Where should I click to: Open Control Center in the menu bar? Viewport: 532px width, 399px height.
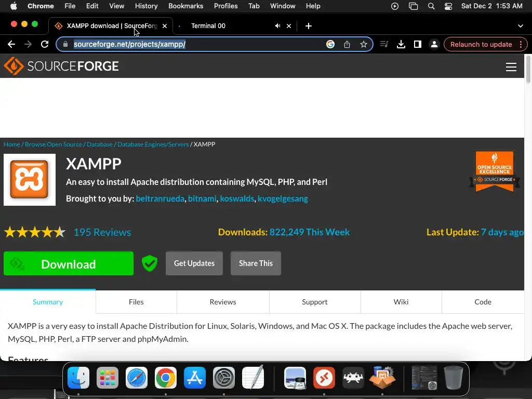[448, 6]
